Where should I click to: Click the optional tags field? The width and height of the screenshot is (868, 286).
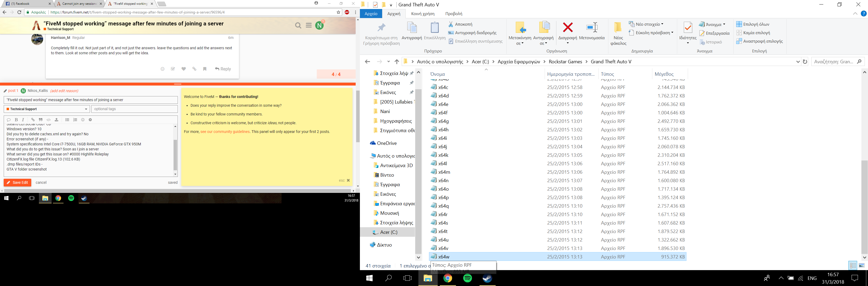click(x=134, y=109)
